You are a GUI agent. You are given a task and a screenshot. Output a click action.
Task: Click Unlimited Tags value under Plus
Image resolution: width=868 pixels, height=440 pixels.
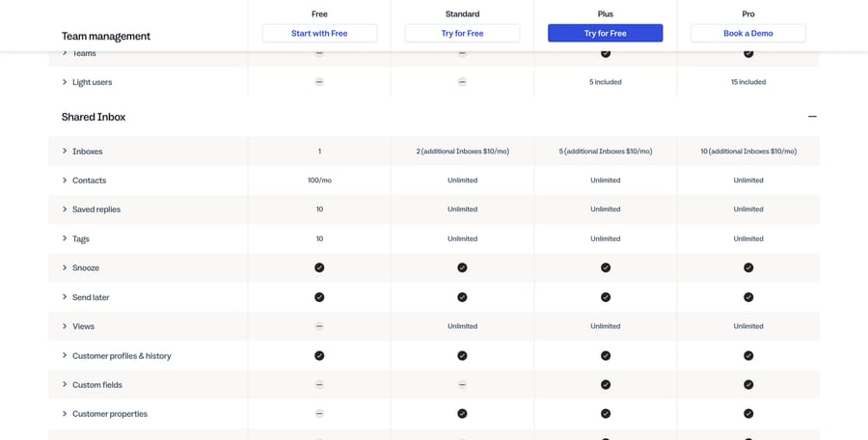[x=606, y=239]
